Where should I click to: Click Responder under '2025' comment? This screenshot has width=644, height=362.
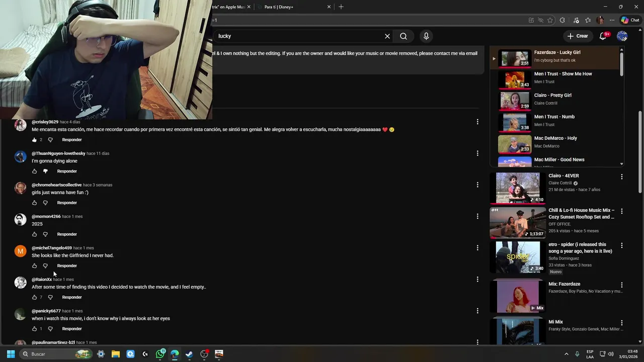[67, 234]
